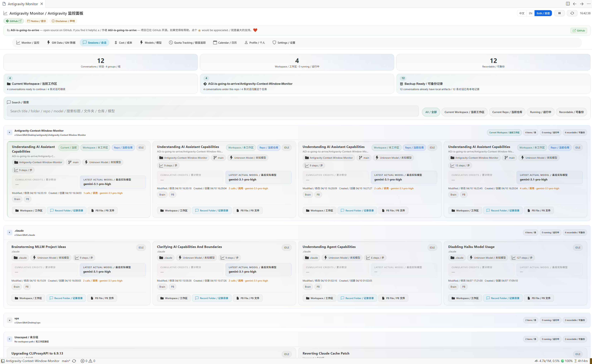Open Record Folder on Brainstorming MLLM Project Ideas card
Viewport: 592px width, 364px height.
pos(66,298)
